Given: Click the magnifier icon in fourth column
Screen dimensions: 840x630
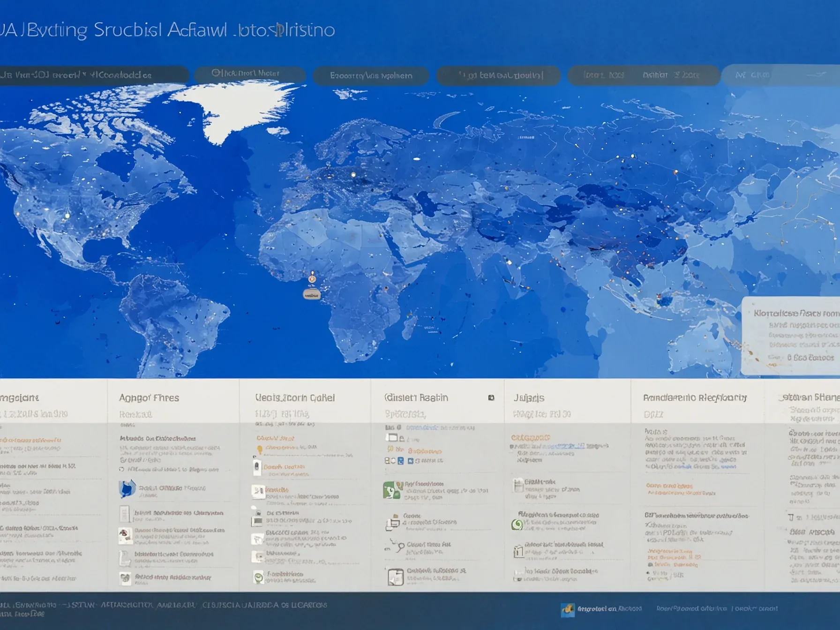Looking at the screenshot, I should point(398,546).
